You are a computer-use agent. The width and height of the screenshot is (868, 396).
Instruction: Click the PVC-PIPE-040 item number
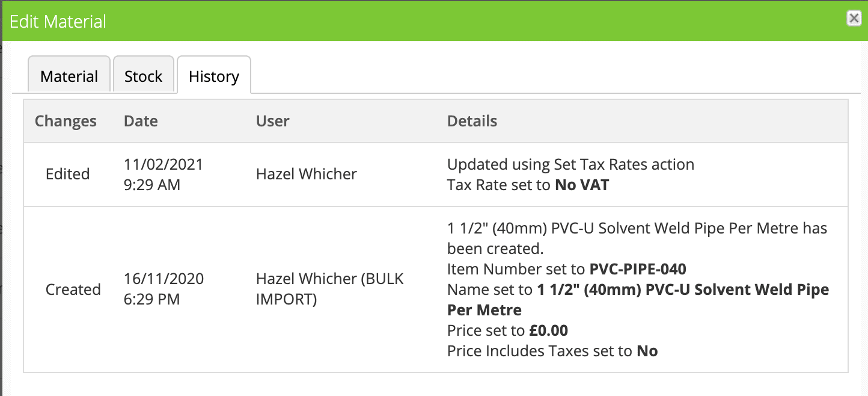(638, 269)
